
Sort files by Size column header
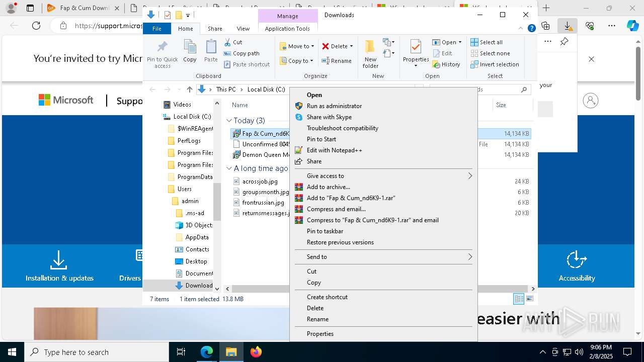(x=501, y=105)
